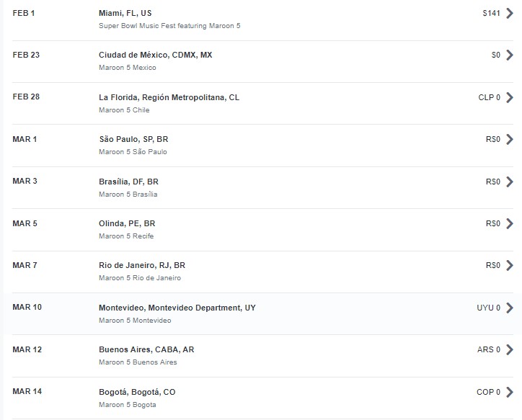Screen dimensions: 522x420
Task: Open the Miami FEB 1 chevron arrow
Action: [x=509, y=13]
